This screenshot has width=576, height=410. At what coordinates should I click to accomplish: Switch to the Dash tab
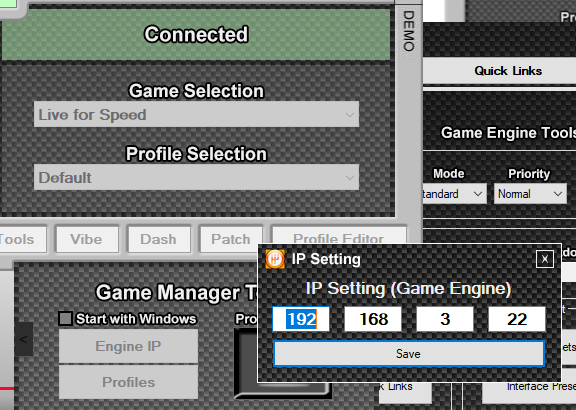(x=159, y=240)
